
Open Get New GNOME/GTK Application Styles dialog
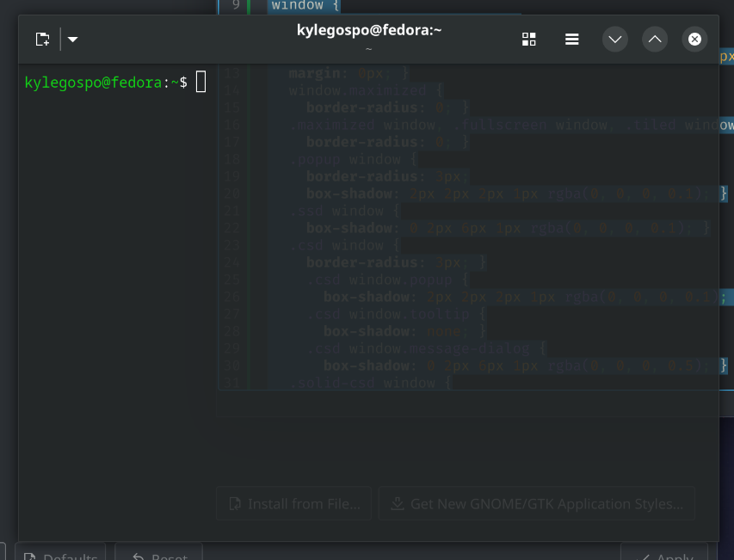(536, 503)
